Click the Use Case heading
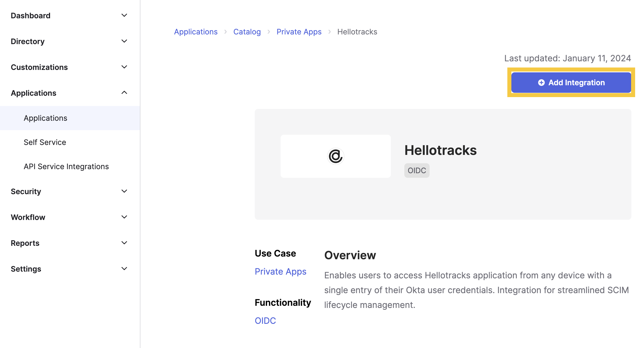 pos(275,253)
